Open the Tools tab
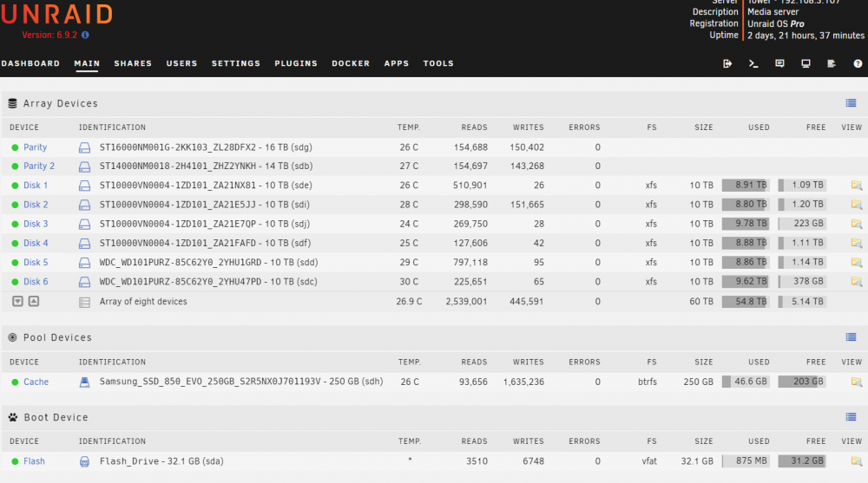 [438, 63]
